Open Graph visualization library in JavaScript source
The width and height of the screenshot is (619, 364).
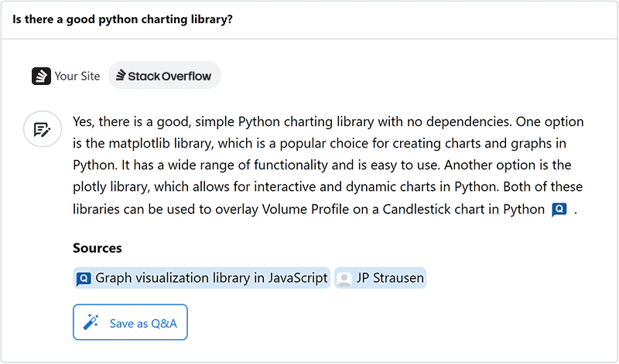coord(210,278)
